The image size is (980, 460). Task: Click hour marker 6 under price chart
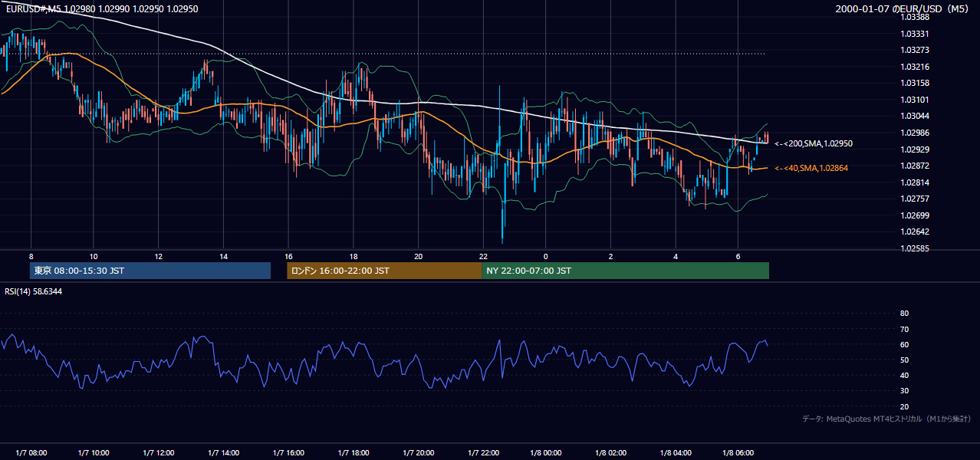(738, 256)
